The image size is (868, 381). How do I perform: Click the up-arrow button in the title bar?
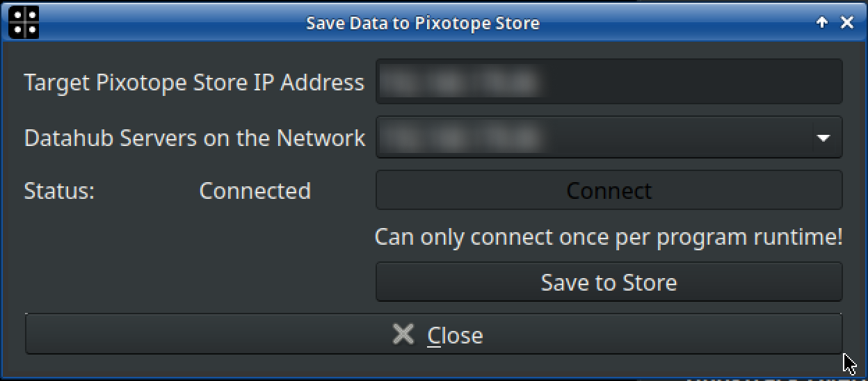(x=821, y=22)
